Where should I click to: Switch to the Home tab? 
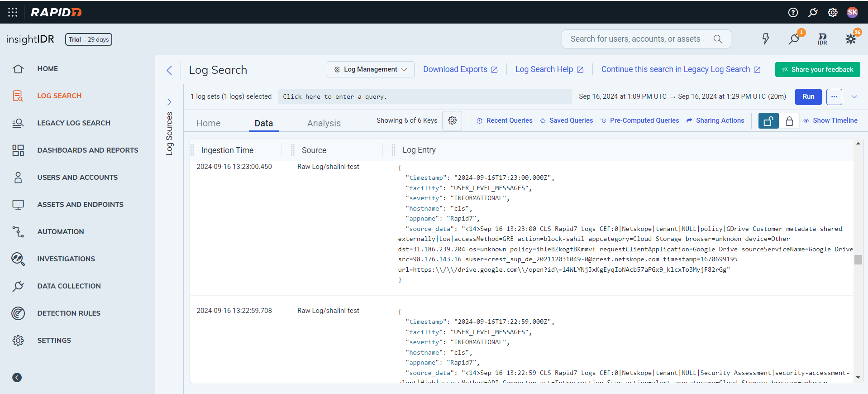208,123
